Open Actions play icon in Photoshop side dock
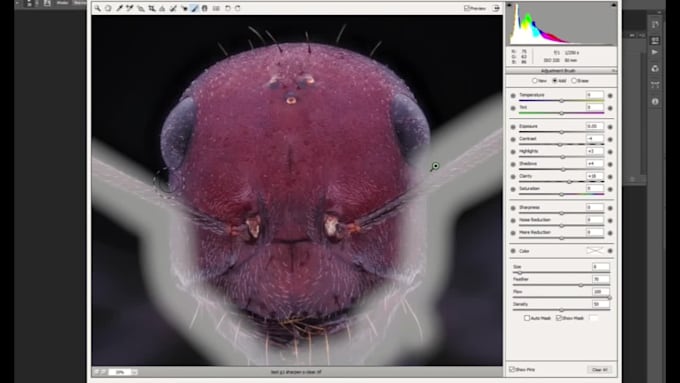This screenshot has width=680, height=383. [655, 52]
